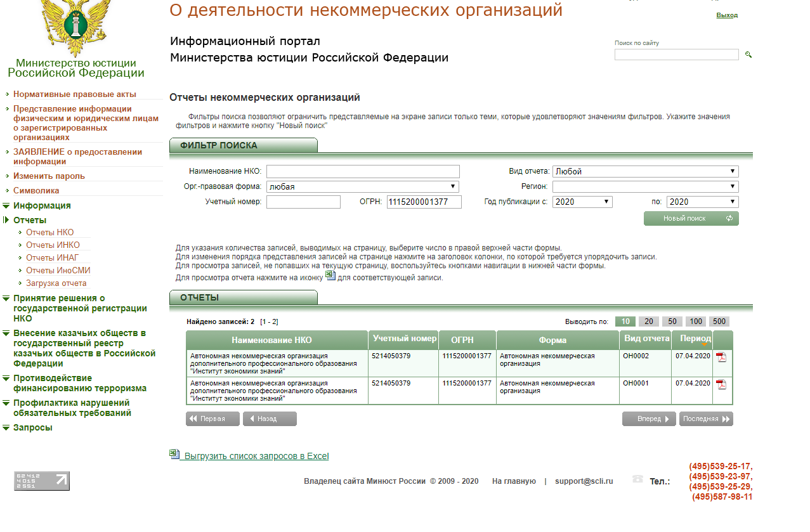Open Изменить пароль link
This screenshot has width=810, height=532.
[x=49, y=176]
